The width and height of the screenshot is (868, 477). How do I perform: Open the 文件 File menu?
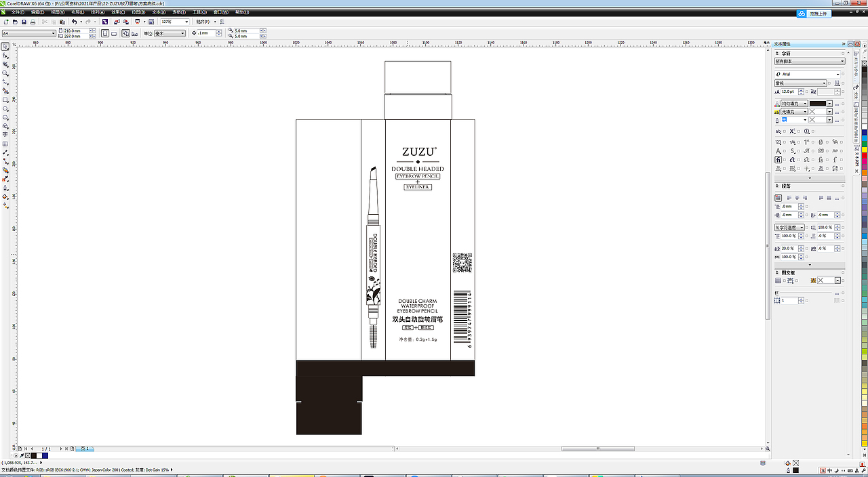pos(18,12)
